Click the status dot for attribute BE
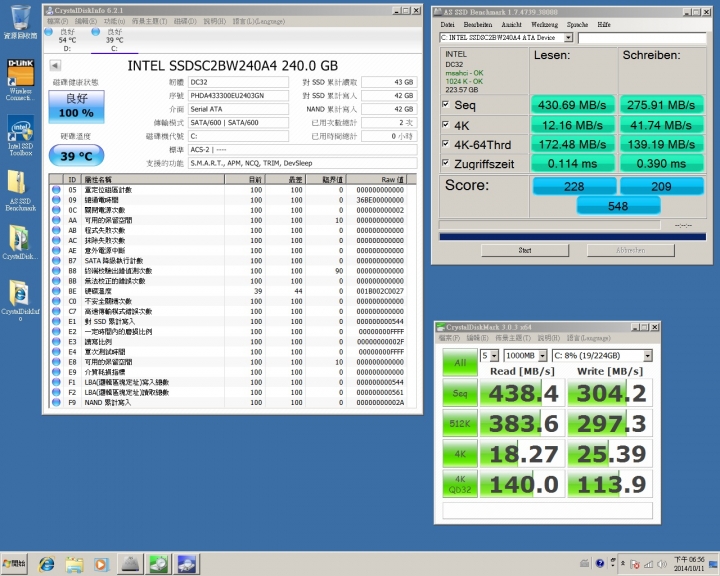 56,291
